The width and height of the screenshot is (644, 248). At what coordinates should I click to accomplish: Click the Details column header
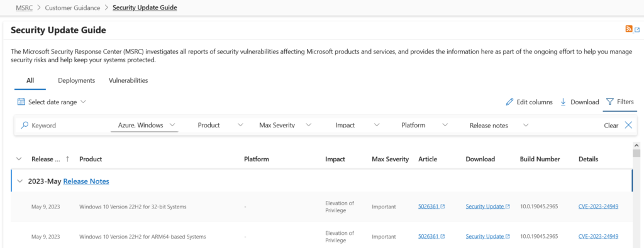[x=588, y=159]
